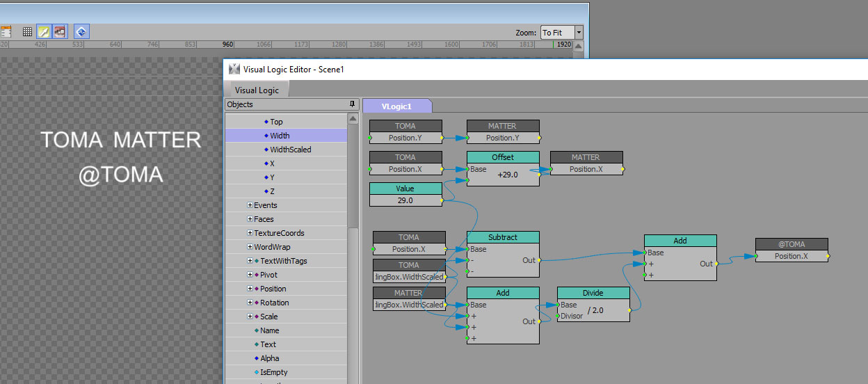
Task: Select the Alpha property in Objects list
Action: 270,358
